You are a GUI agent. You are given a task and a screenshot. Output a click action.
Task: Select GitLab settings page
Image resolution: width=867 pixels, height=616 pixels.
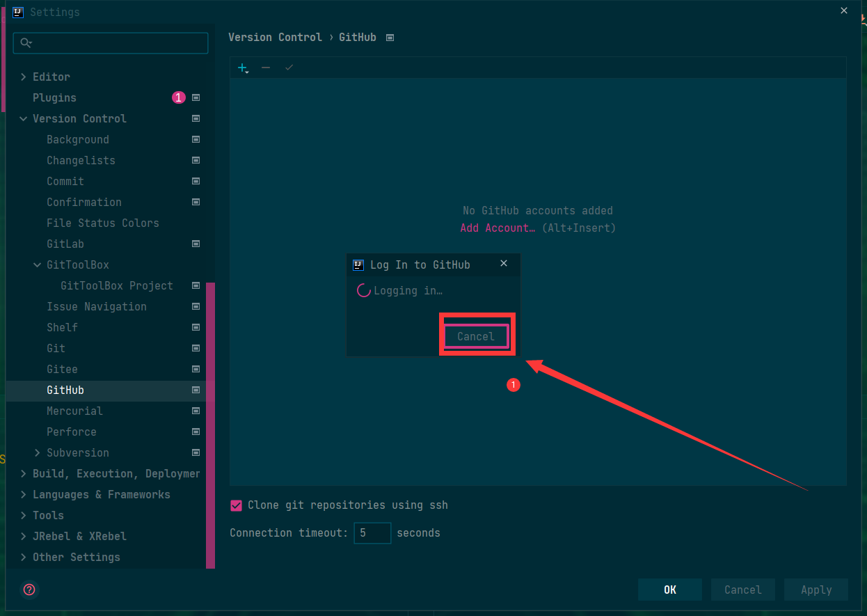coord(65,244)
